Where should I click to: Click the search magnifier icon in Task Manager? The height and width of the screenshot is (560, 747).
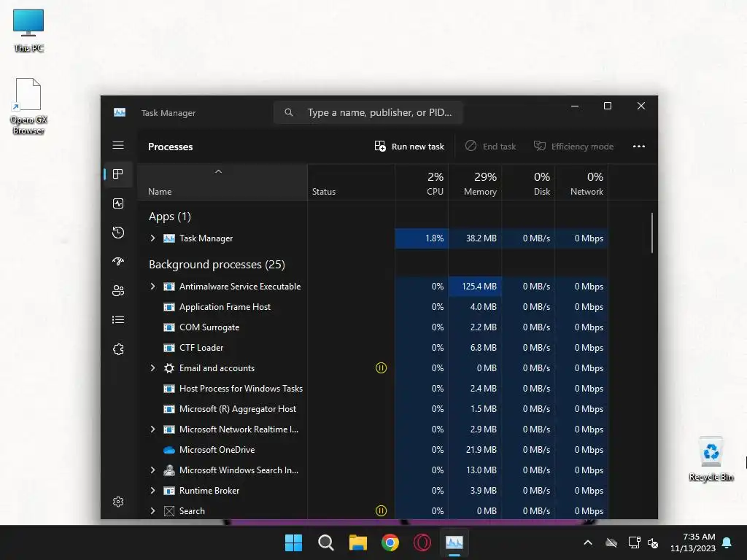[x=289, y=112]
